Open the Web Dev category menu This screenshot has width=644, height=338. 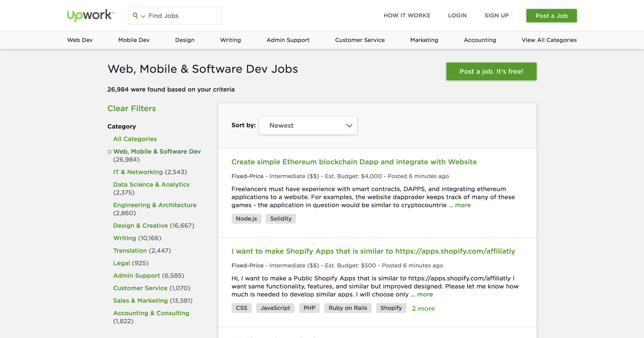point(80,40)
